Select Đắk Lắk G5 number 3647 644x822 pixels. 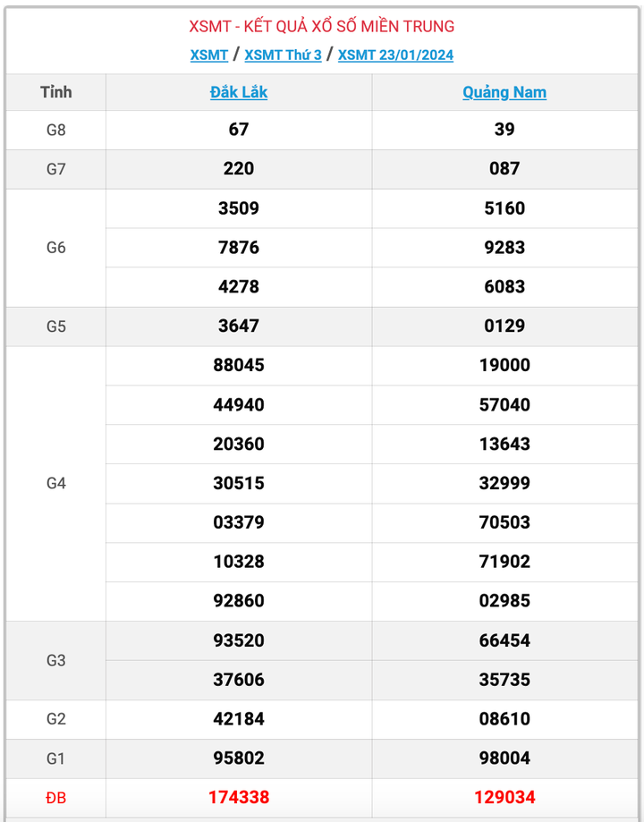[x=239, y=326]
